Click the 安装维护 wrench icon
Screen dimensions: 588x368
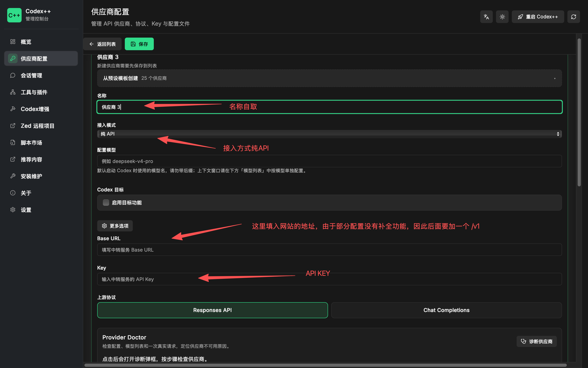(x=13, y=176)
